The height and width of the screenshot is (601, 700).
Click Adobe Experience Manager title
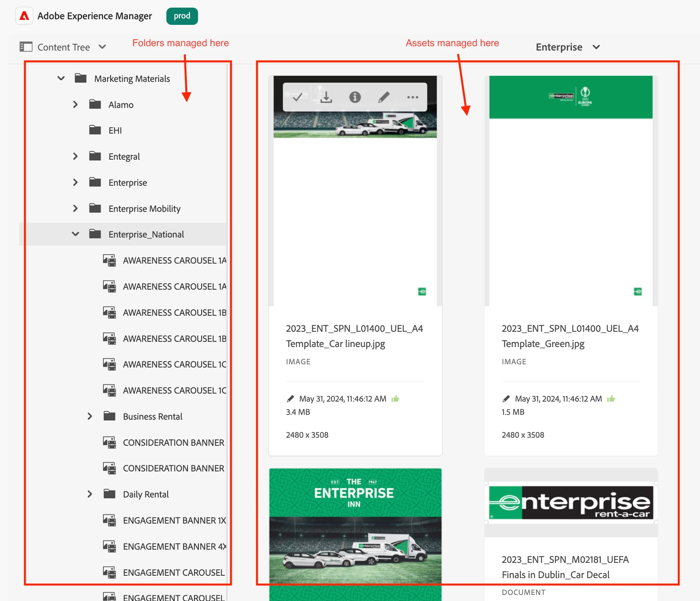click(x=95, y=16)
